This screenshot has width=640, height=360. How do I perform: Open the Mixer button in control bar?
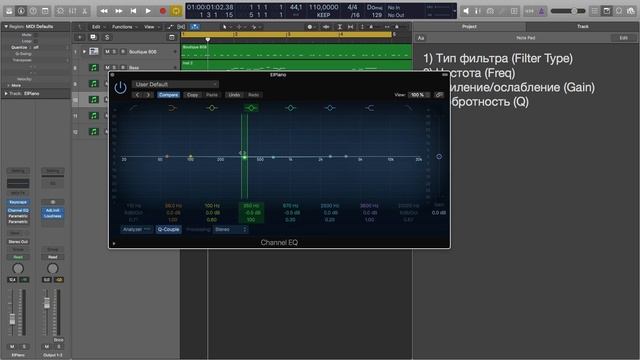[73, 11]
